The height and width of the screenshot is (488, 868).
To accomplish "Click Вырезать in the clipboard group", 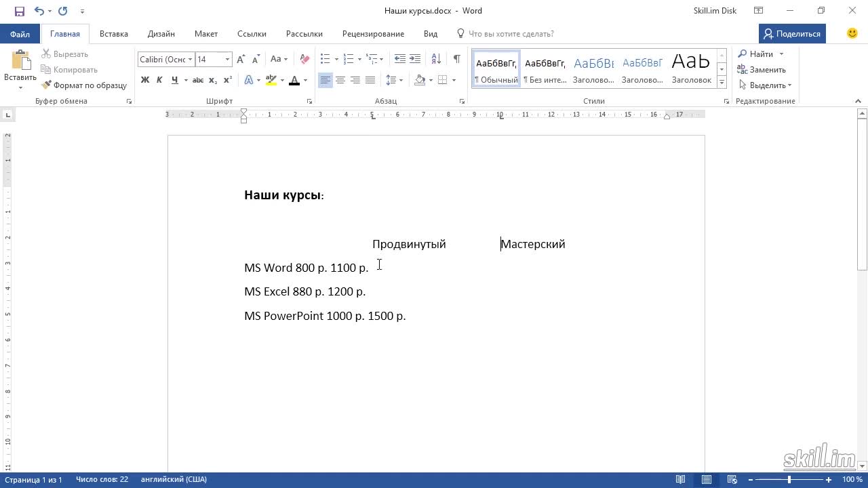I will 65,54.
